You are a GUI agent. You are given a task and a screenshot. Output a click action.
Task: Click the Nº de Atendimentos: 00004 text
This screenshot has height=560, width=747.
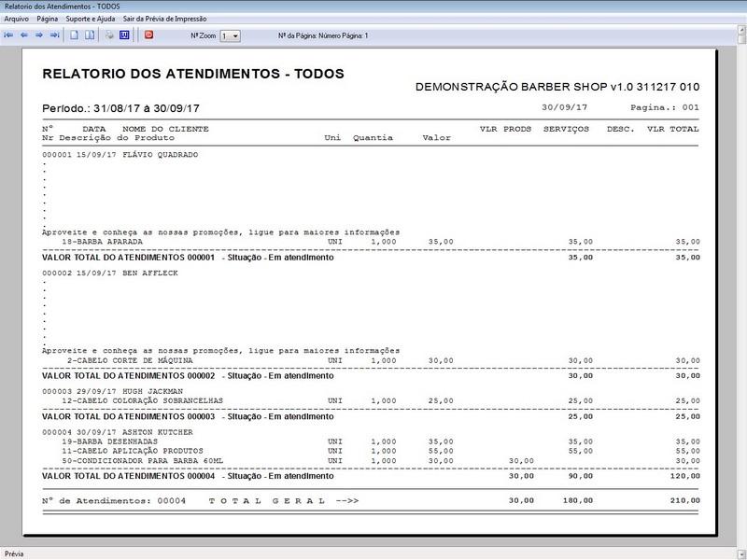(x=114, y=501)
